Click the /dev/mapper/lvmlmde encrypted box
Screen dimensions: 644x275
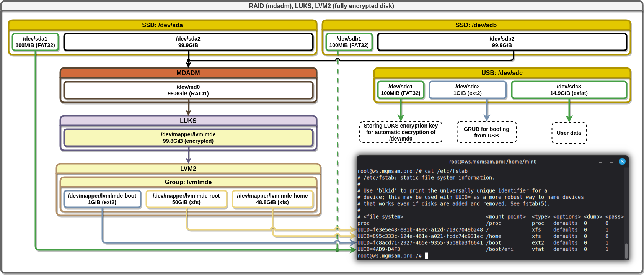(x=188, y=138)
